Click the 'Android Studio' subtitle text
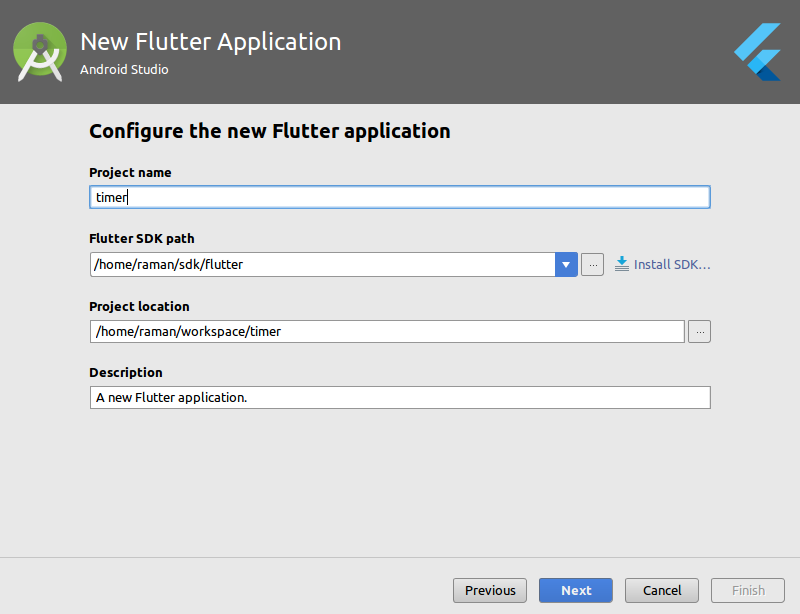The image size is (800, 614). (124, 69)
